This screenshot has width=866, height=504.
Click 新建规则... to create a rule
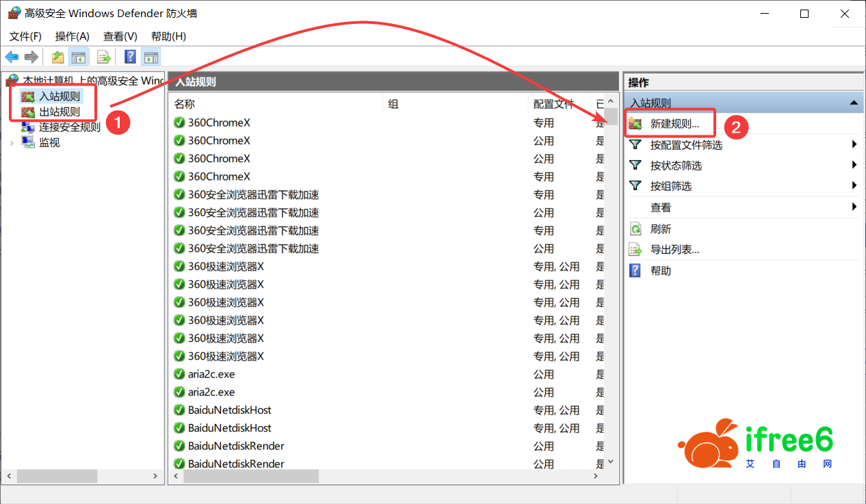point(674,124)
